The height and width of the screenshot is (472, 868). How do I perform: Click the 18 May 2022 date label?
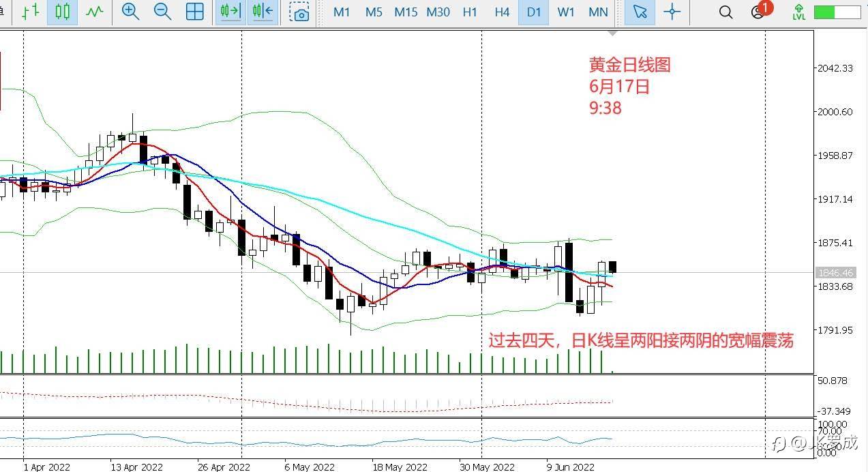(x=401, y=467)
